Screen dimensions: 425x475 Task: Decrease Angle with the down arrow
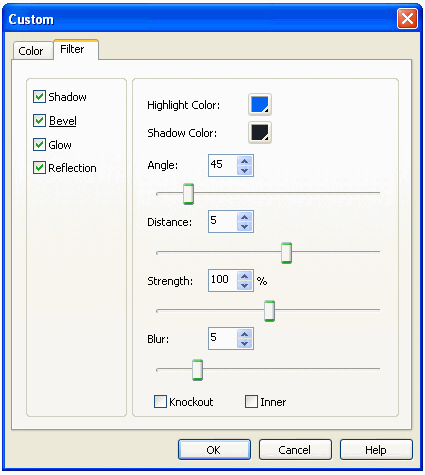pyautogui.click(x=245, y=170)
